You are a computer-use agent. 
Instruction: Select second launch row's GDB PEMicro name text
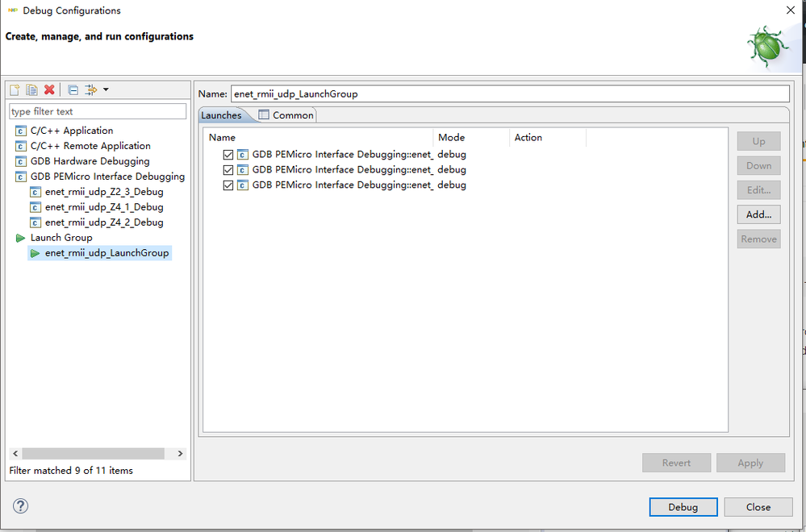pos(343,170)
